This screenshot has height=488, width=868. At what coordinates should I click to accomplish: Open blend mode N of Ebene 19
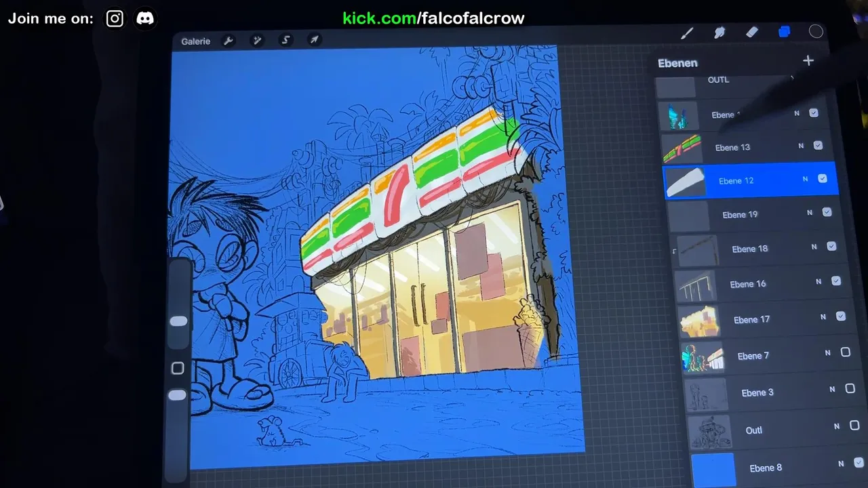tap(810, 213)
